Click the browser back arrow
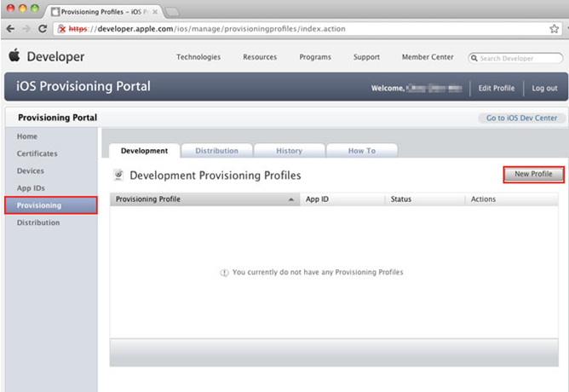Viewport: 569px width, 392px height. tap(10, 29)
